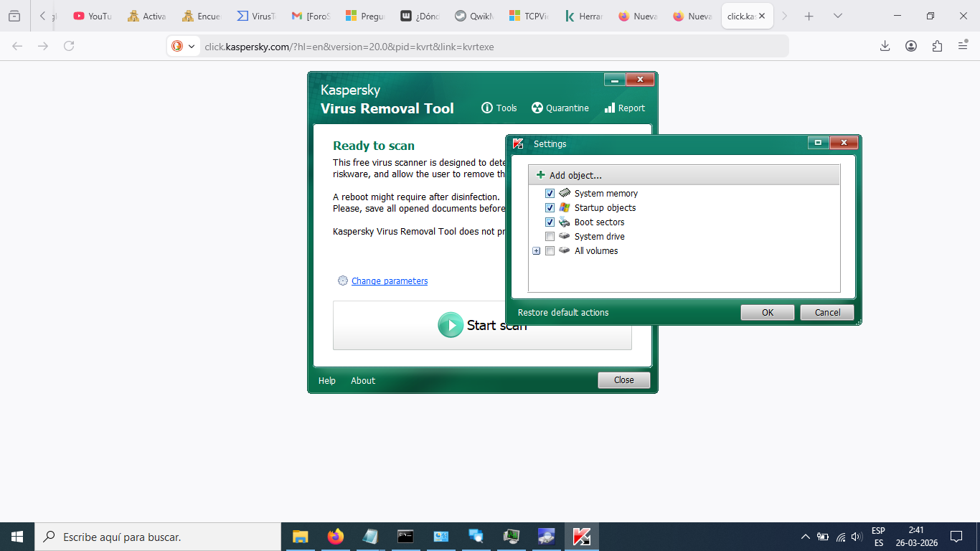Open the Report bar chart icon
This screenshot has height=551, width=980.
(x=610, y=108)
